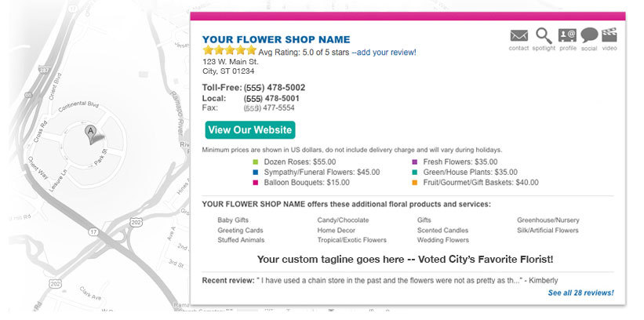Click the contact envelope icon

[518, 36]
